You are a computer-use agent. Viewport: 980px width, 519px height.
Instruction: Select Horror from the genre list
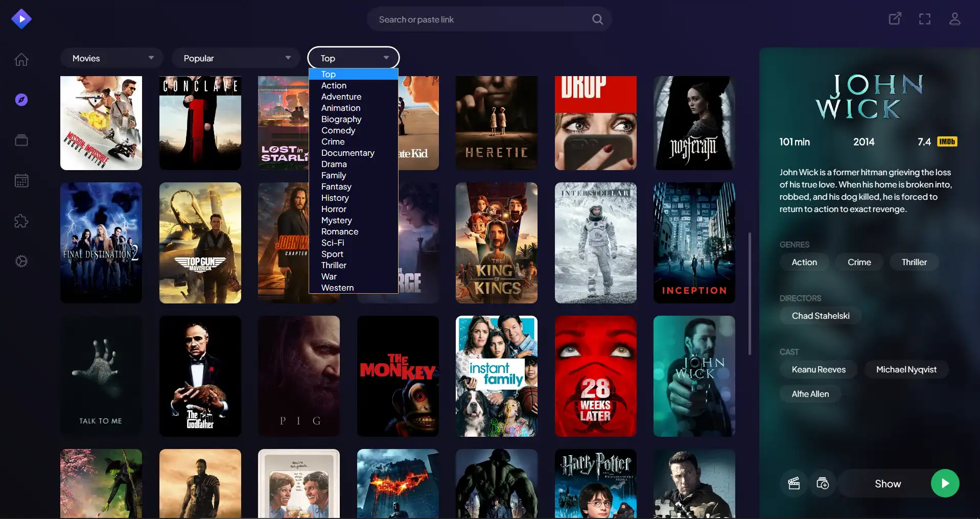[334, 209]
